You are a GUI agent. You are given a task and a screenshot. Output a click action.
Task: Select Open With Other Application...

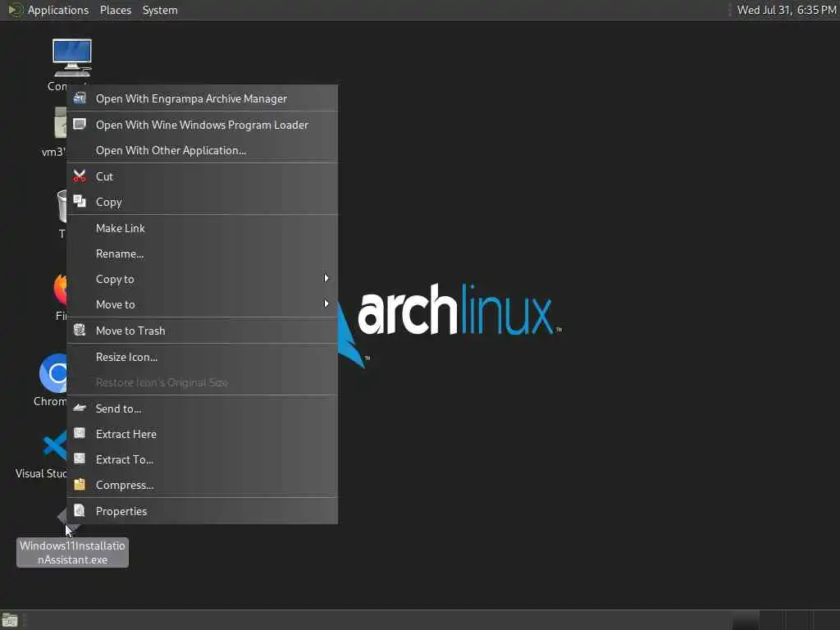coord(203,151)
